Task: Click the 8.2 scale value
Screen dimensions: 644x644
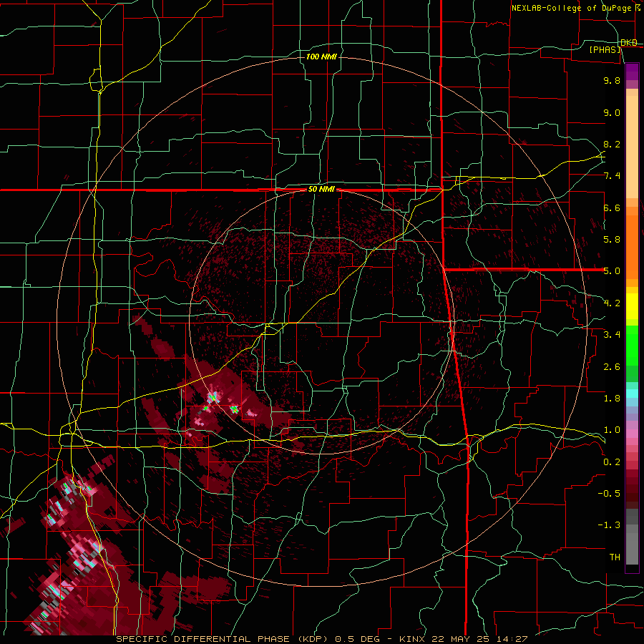Action: pyautogui.click(x=612, y=144)
